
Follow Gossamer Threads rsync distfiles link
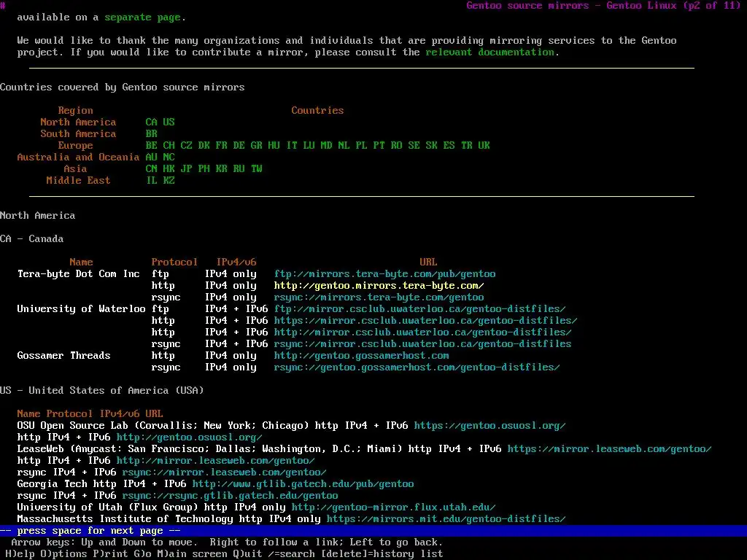click(417, 367)
